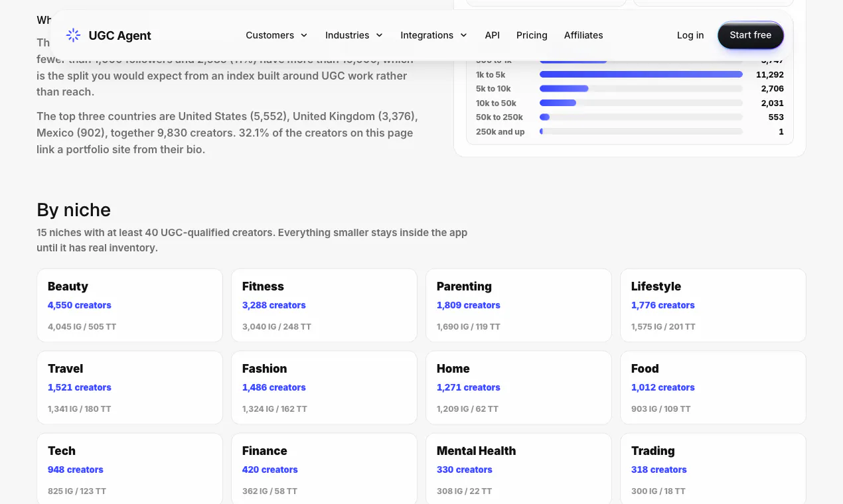Click the '825 IG / 123 TT' breakdown

76,491
